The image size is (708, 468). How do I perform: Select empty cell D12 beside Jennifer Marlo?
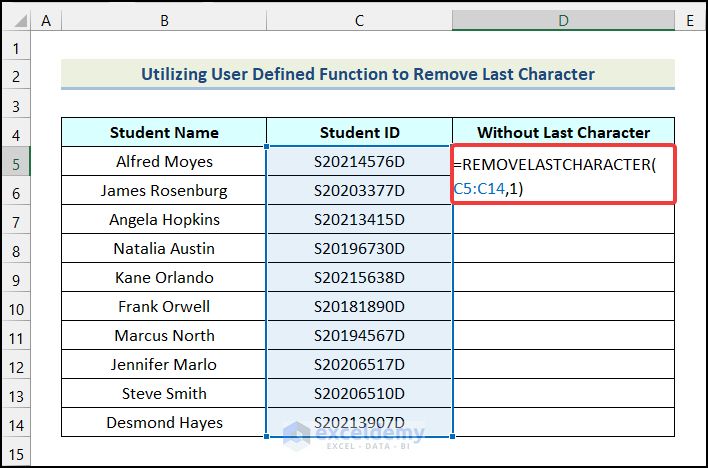(564, 364)
